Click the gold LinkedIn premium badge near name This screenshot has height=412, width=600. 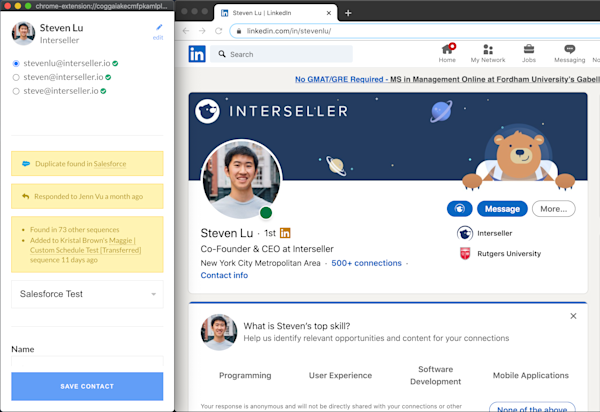285,233
